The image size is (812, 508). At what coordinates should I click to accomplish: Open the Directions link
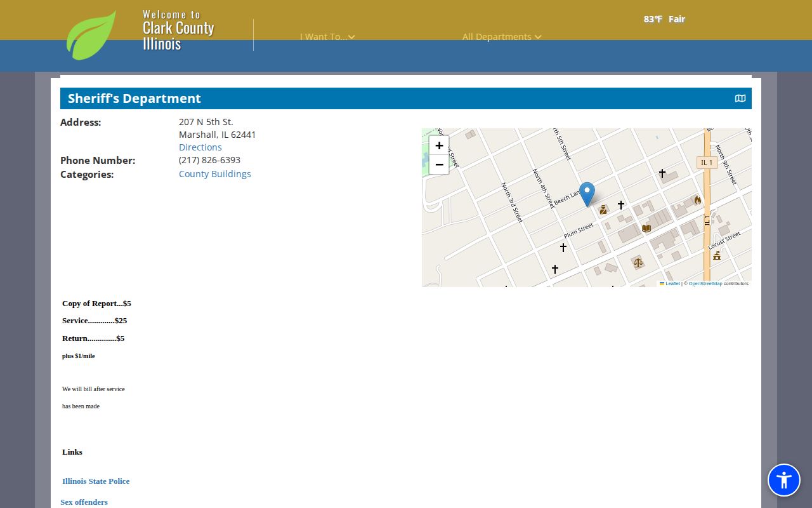200,147
